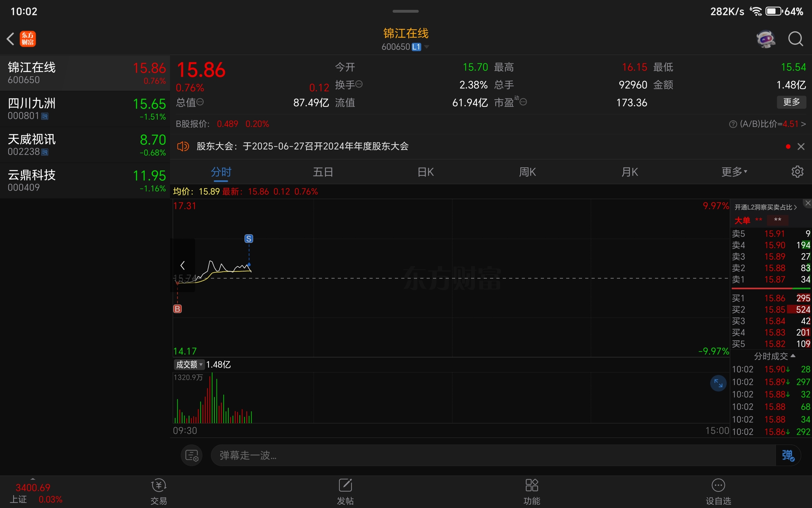This screenshot has width=812, height=508.
Task: Tap the big 15.86 current price
Action: pos(201,70)
